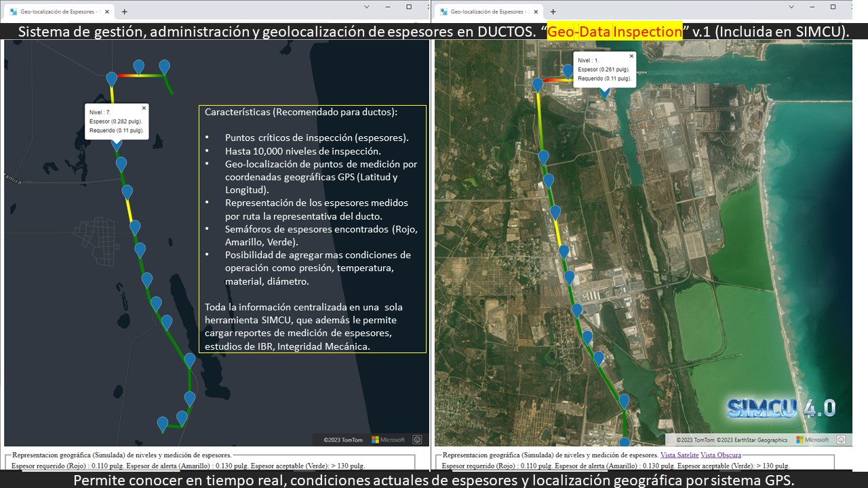Expand the tab search chevron in left browser window

(x=367, y=7)
